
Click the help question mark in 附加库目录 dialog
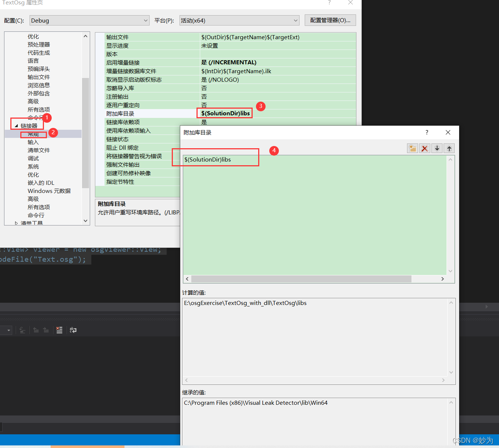pos(427,132)
